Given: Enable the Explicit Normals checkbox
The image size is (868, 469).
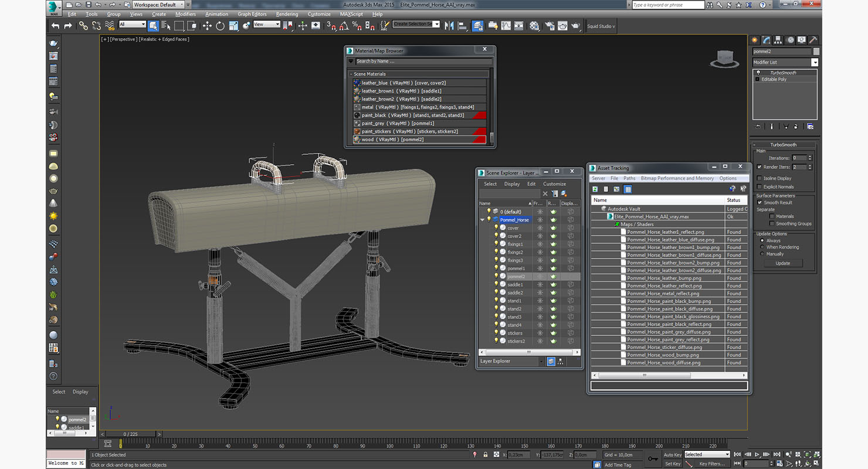Looking at the screenshot, I should point(759,187).
